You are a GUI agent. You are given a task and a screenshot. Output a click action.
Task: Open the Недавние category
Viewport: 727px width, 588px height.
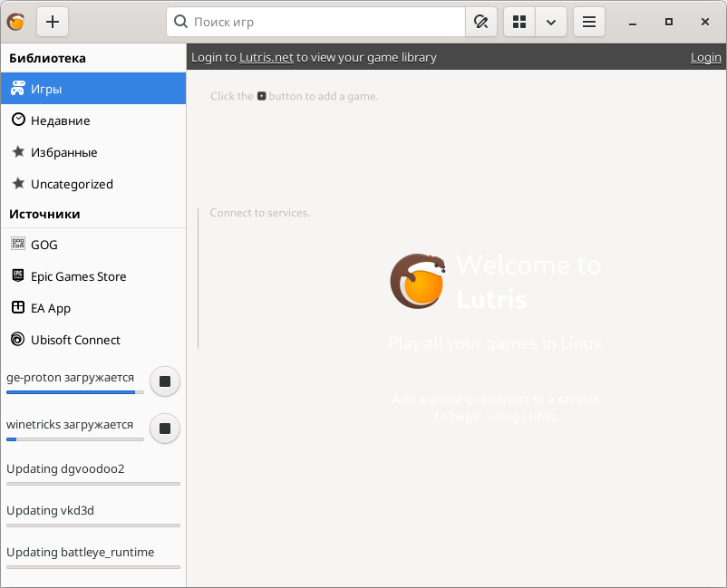pos(93,120)
